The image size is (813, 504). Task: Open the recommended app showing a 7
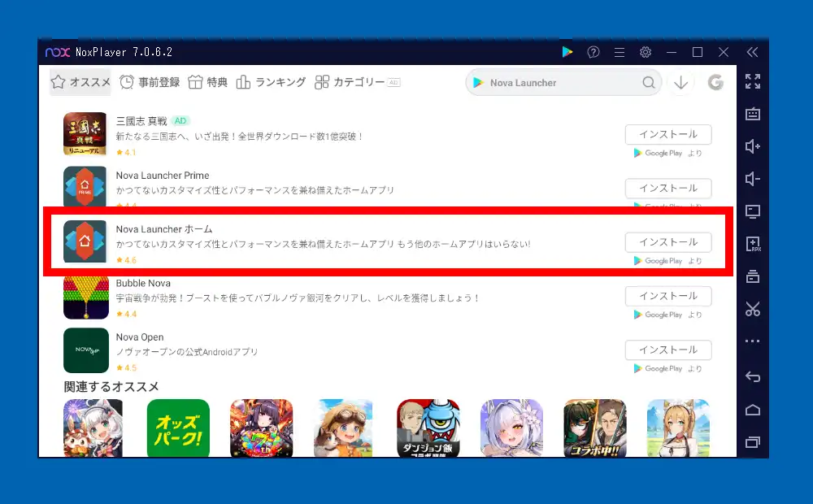(261, 428)
